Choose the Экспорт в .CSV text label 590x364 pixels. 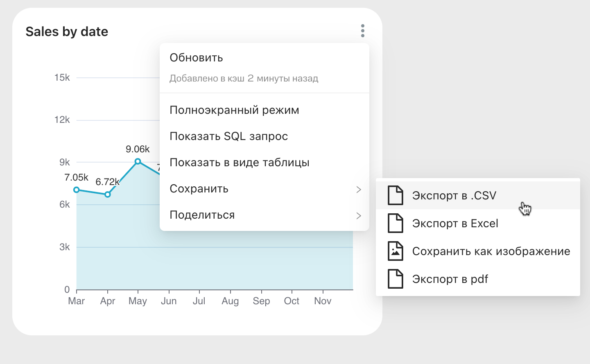[454, 196]
